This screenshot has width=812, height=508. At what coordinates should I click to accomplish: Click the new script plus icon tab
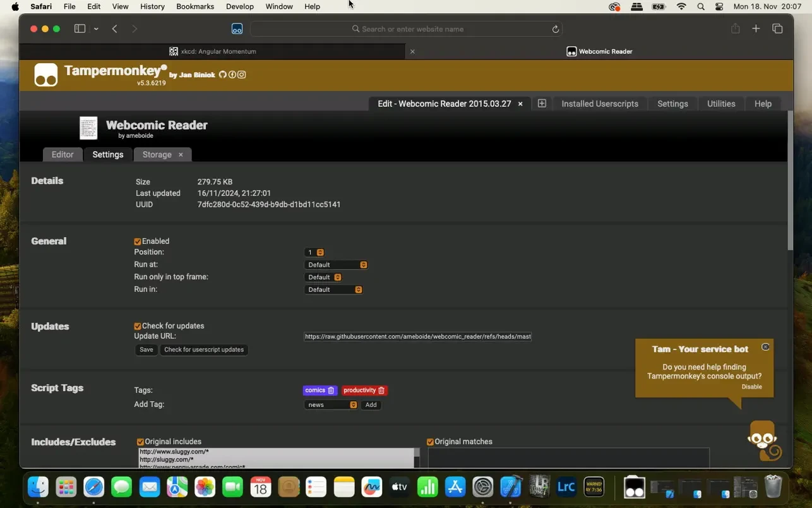tap(542, 104)
